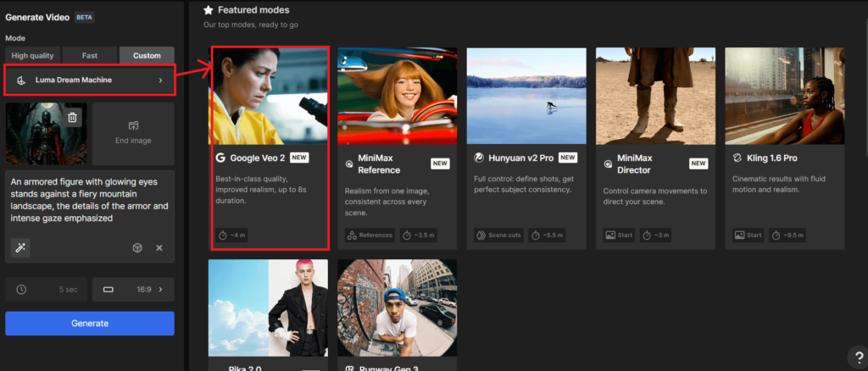This screenshot has width=868, height=371.
Task: Click the magic wand prompt enhance icon
Action: 20,247
